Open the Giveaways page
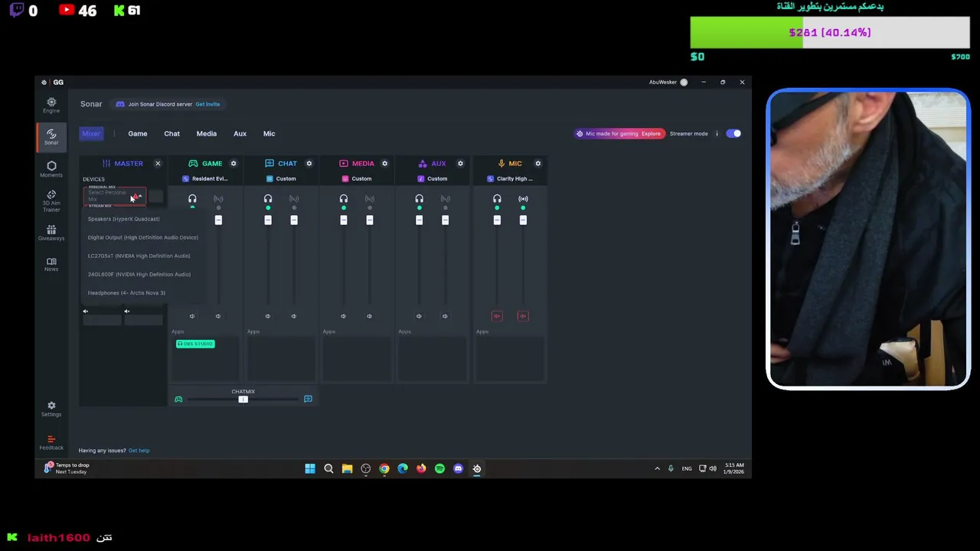980x551 pixels. [51, 233]
